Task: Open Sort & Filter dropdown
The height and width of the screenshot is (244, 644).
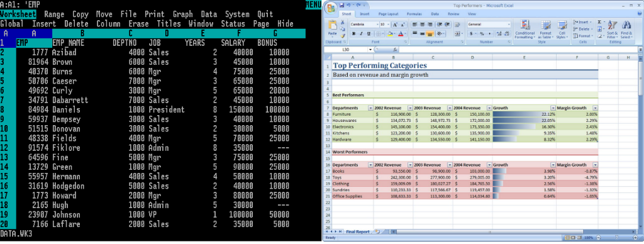Action: pos(612,30)
